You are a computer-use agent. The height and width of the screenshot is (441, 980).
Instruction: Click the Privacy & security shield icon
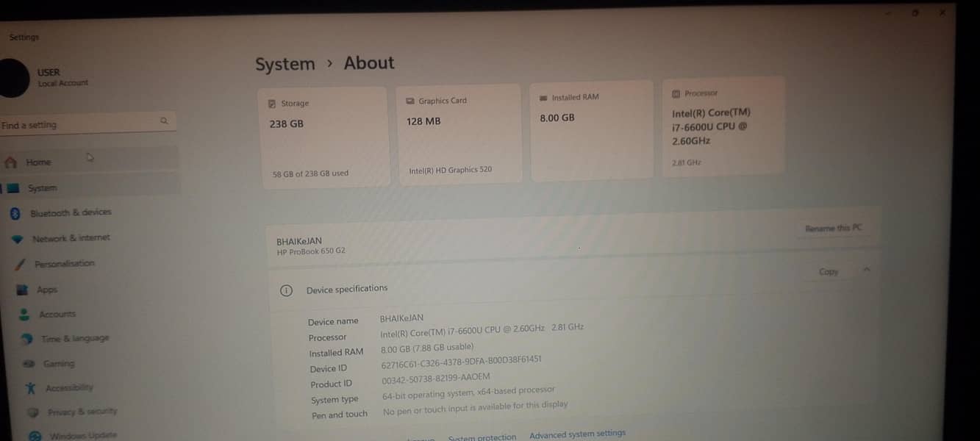pos(33,413)
